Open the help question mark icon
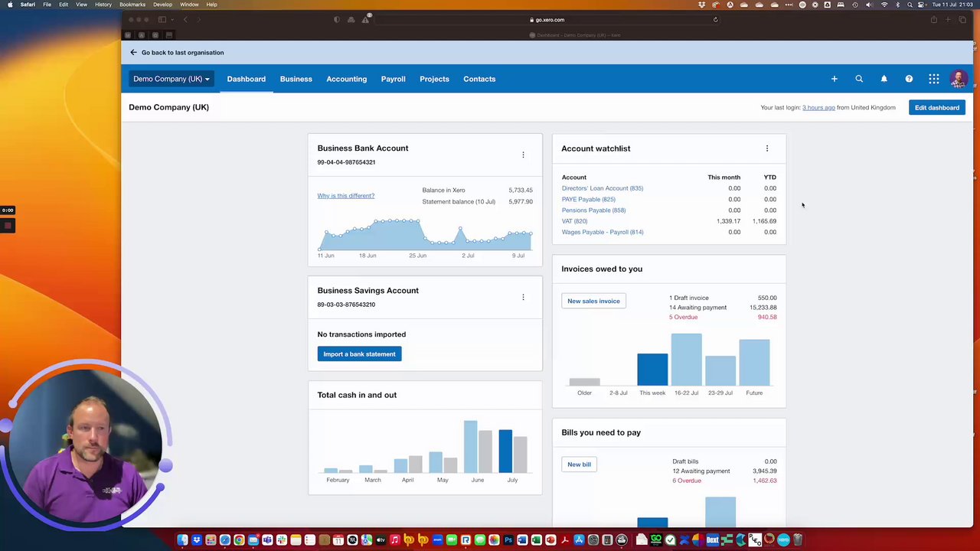Viewport: 980px width, 551px height. pos(909,79)
